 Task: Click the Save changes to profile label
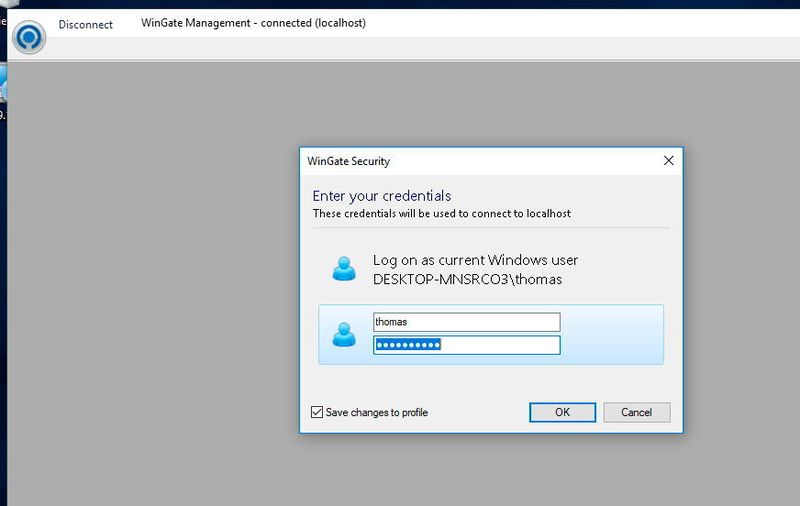click(x=377, y=412)
